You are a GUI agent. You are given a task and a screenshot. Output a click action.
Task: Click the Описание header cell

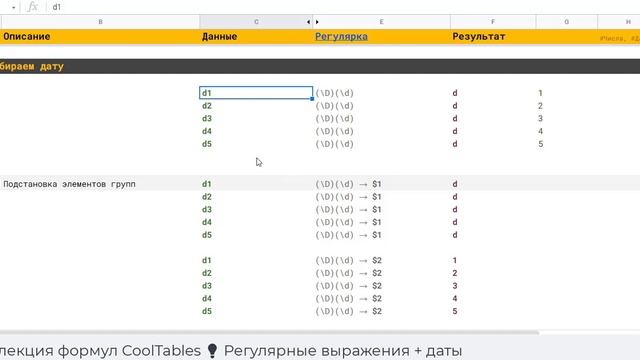point(100,36)
